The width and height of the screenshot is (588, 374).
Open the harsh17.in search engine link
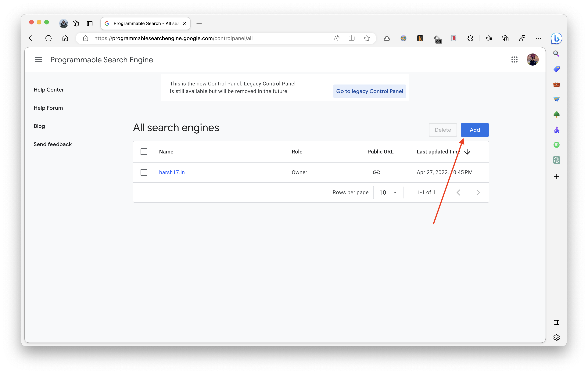point(172,172)
